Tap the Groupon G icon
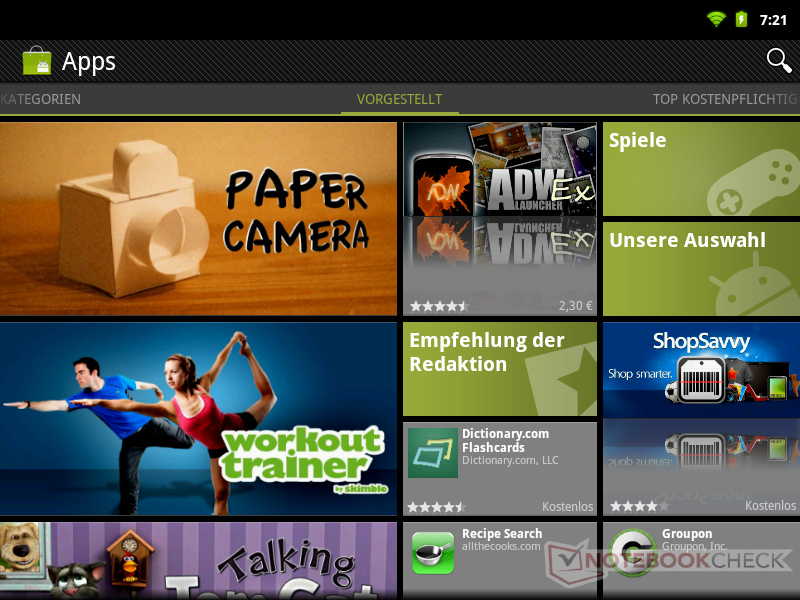 click(634, 553)
